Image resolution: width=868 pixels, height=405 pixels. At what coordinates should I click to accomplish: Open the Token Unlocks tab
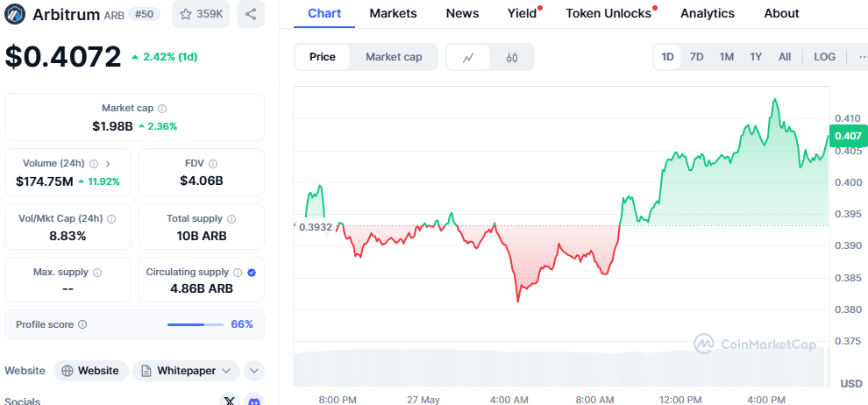[x=608, y=14]
